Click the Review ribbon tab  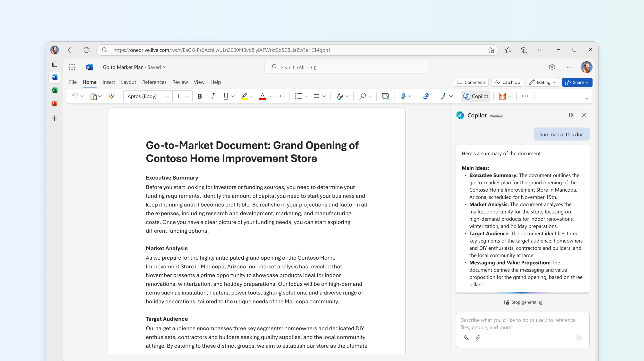point(179,82)
